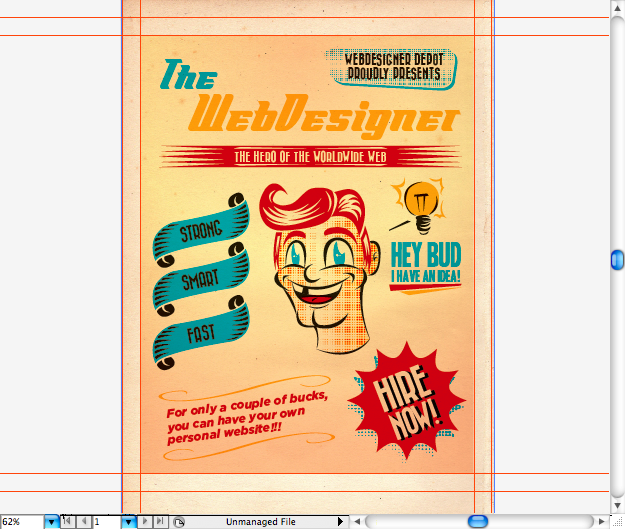
Task: Click the blue horizontal scrollbar thumb
Action: pos(478,521)
